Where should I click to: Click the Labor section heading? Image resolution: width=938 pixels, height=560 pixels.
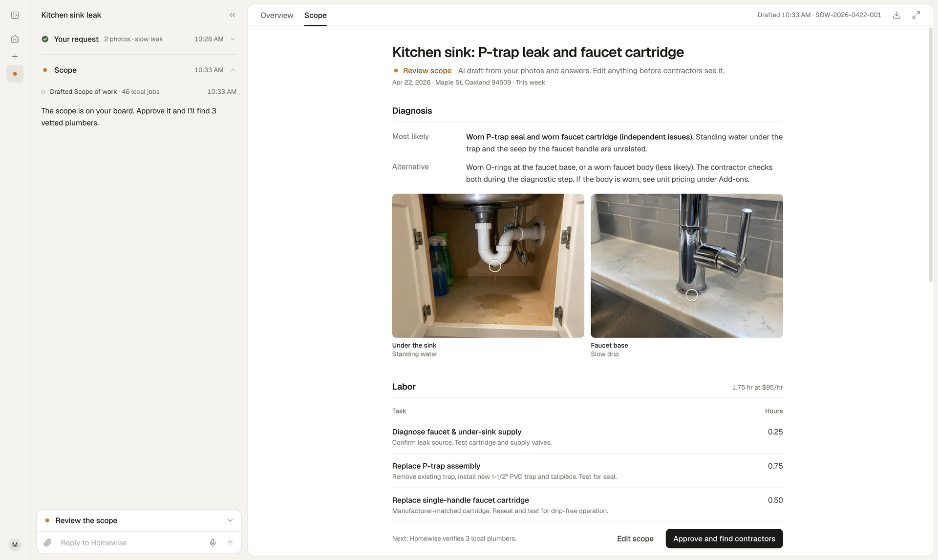tap(404, 387)
